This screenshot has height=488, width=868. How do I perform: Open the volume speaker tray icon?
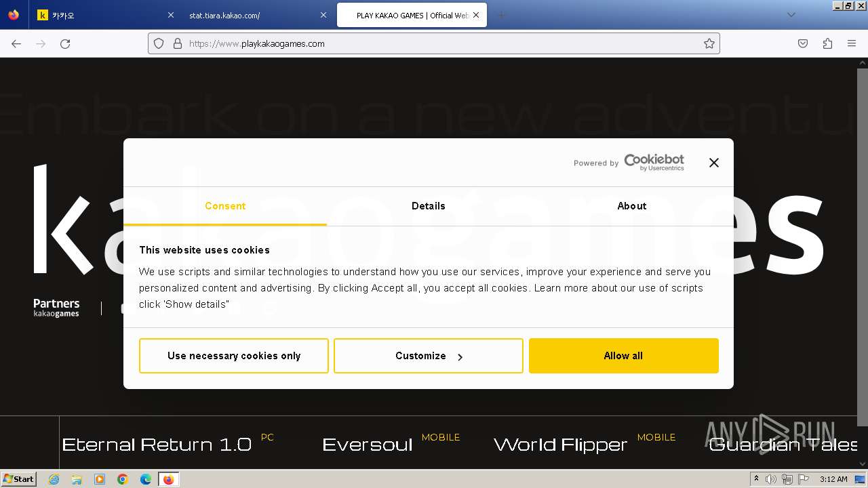tap(772, 479)
